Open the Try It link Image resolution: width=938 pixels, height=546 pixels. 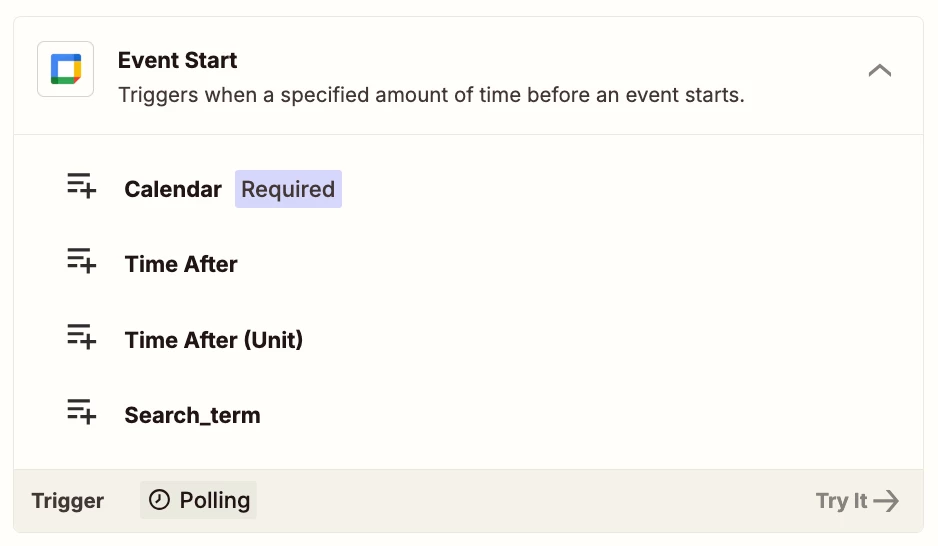[857, 501]
